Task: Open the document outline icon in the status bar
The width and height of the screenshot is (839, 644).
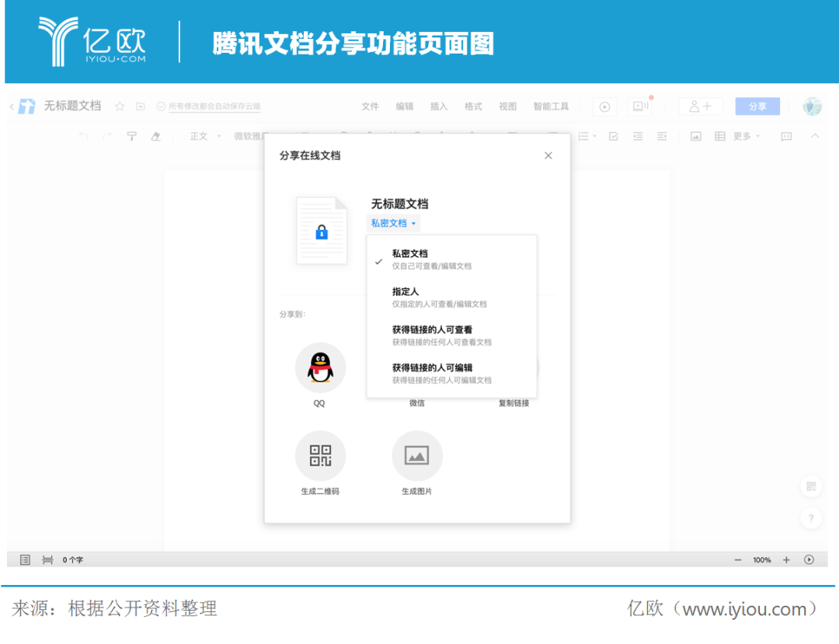Action: pos(25,559)
